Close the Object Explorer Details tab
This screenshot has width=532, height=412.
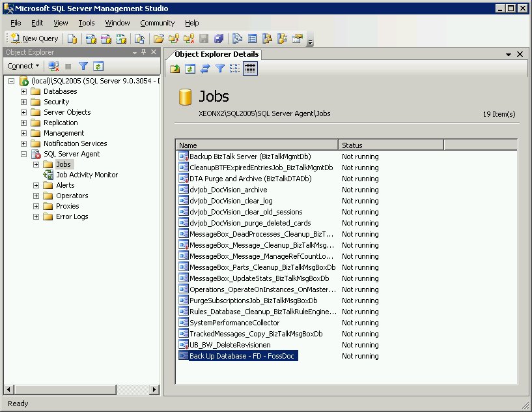tap(520, 54)
